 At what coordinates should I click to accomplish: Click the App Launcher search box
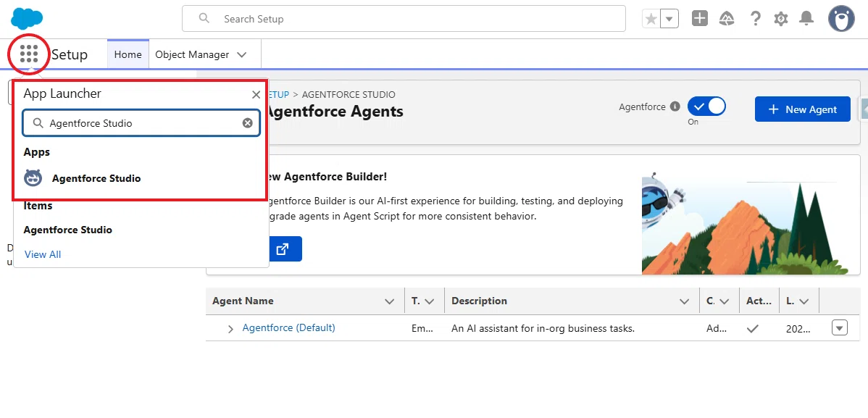(141, 123)
